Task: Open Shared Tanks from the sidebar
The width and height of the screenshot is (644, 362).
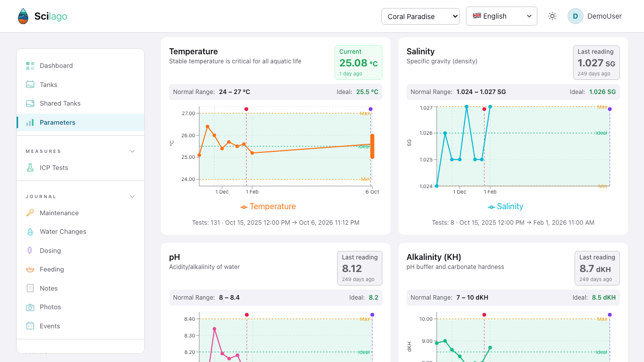Action: coord(80,104)
